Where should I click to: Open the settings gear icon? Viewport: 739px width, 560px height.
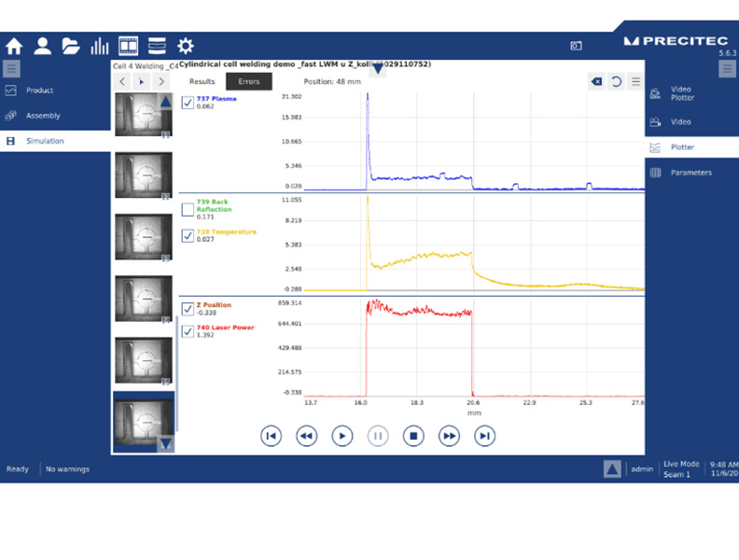[x=186, y=46]
